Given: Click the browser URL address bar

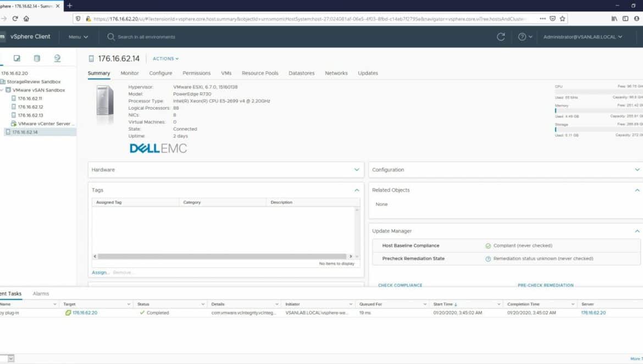Looking at the screenshot, I should [309, 19].
